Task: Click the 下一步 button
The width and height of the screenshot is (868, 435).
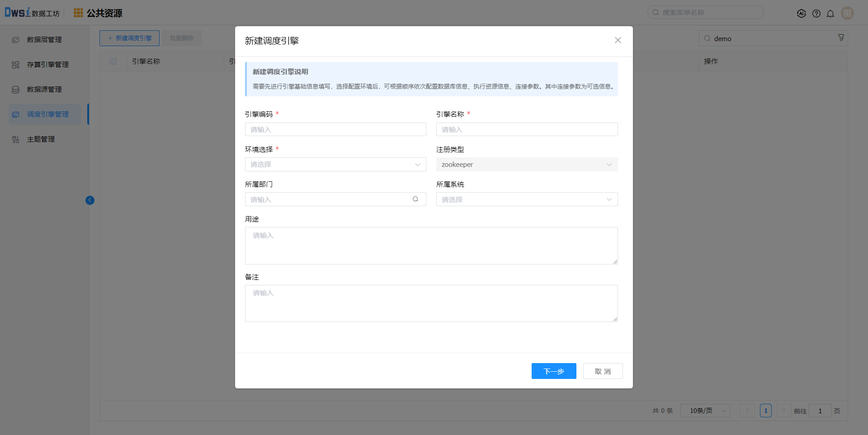Action: point(553,371)
